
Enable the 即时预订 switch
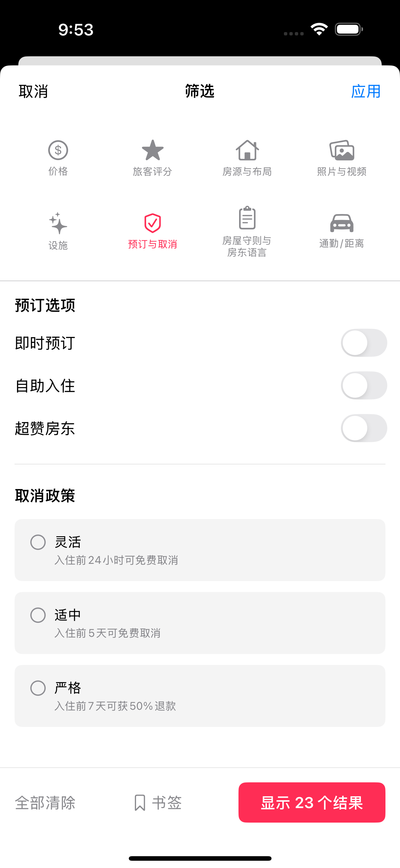click(x=364, y=343)
